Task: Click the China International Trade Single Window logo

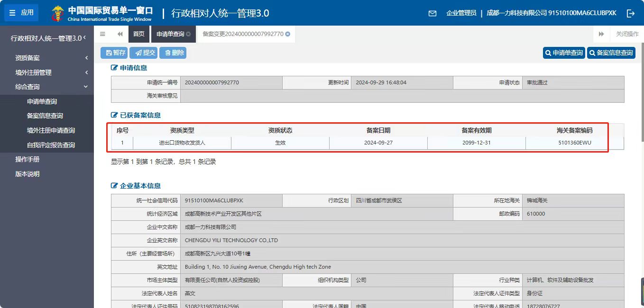Action: coord(102,13)
